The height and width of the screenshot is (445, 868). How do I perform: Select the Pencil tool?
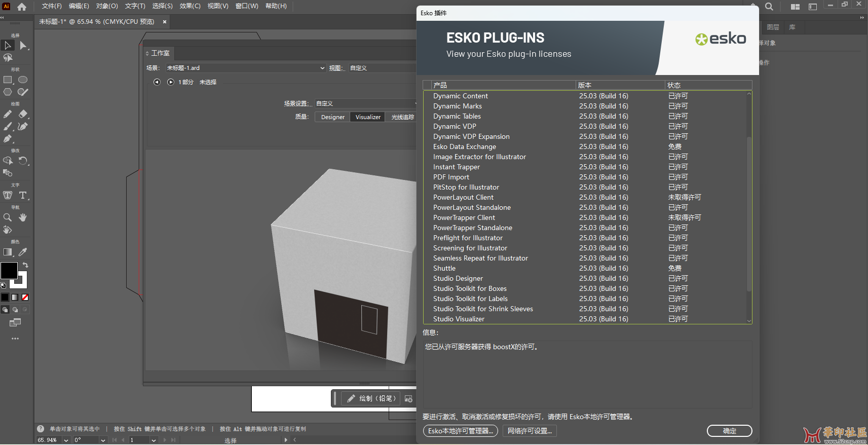click(x=8, y=114)
